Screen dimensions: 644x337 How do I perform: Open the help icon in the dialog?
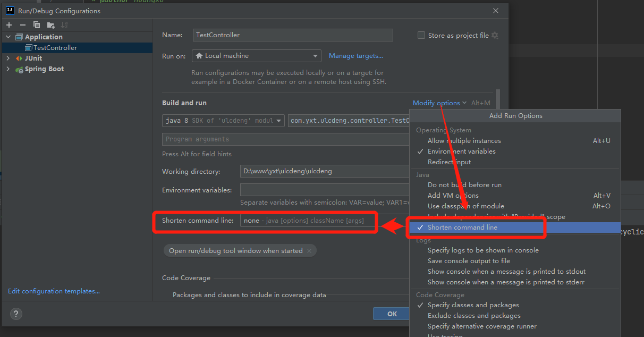point(16,314)
